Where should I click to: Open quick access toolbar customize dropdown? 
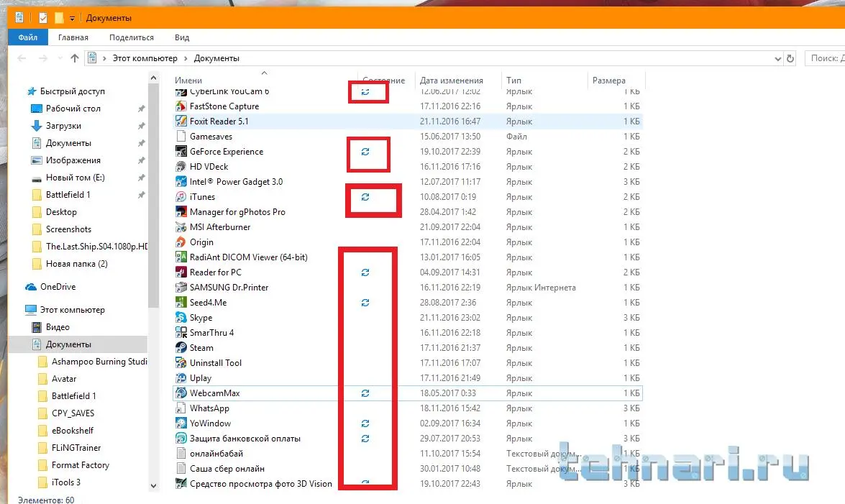point(72,18)
